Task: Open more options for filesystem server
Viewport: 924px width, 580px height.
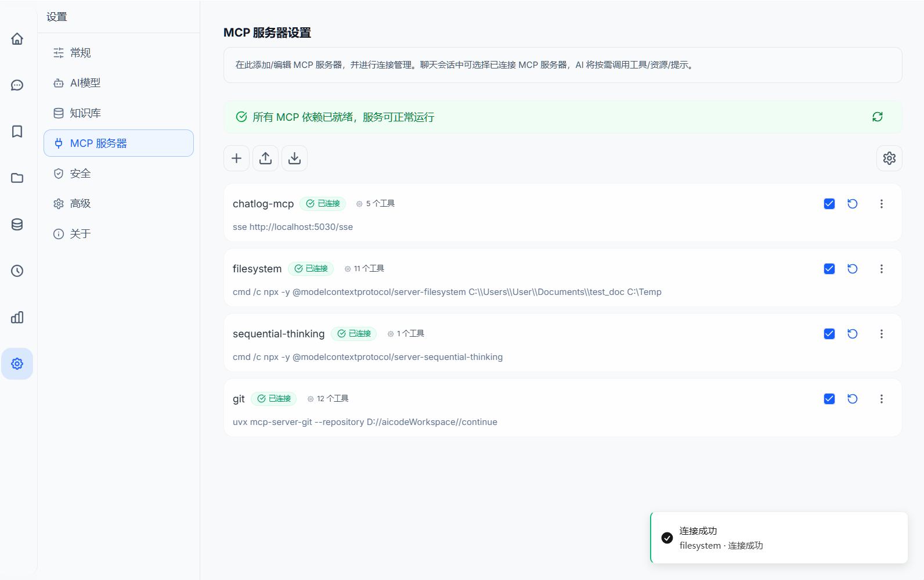Action: click(881, 269)
